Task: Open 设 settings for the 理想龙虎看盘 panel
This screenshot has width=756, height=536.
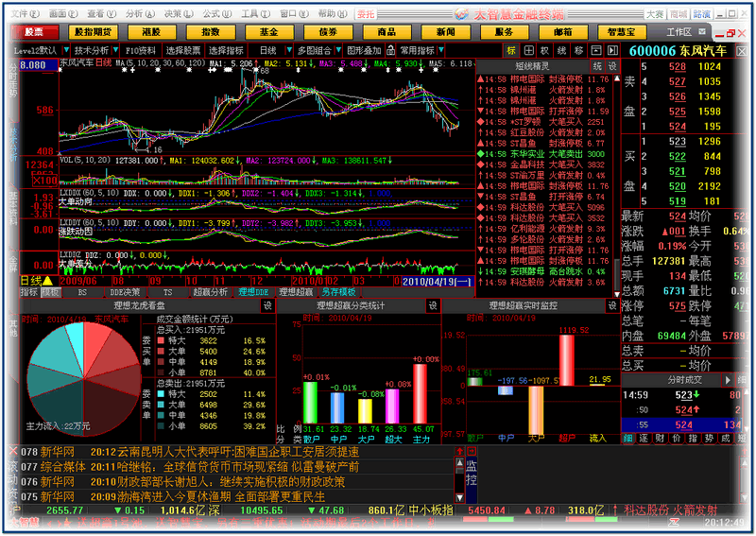Action: click(x=267, y=305)
